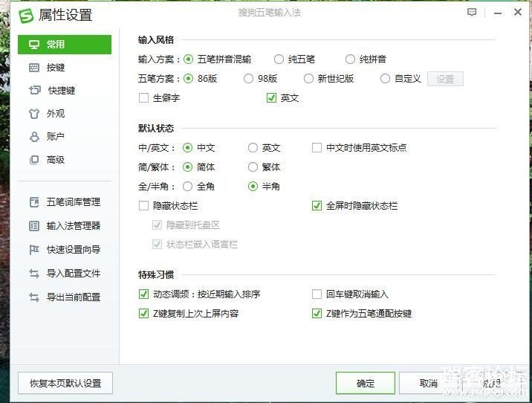Open the feedback chat bubble icon
This screenshot has height=403, width=532.
(472, 13)
